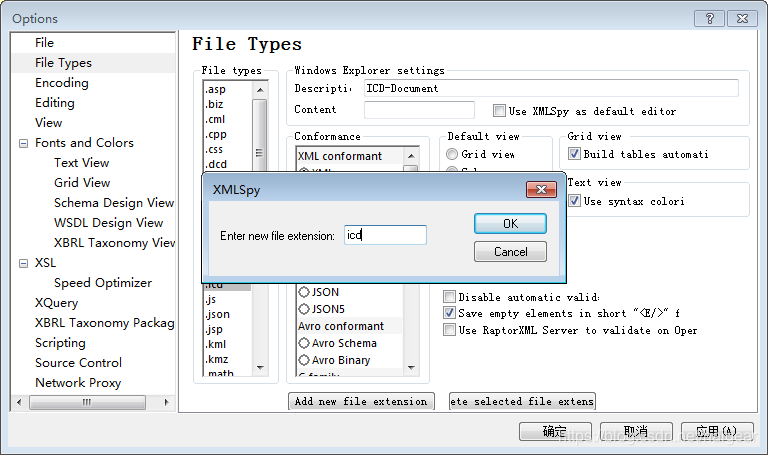Open the Encoding options page
The height and width of the screenshot is (455, 768).
(62, 83)
